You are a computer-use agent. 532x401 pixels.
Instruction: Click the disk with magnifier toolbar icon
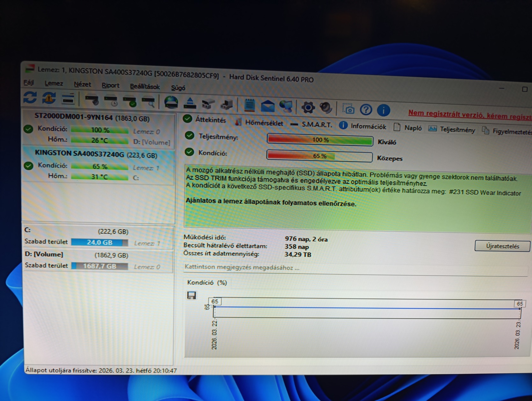(x=148, y=102)
